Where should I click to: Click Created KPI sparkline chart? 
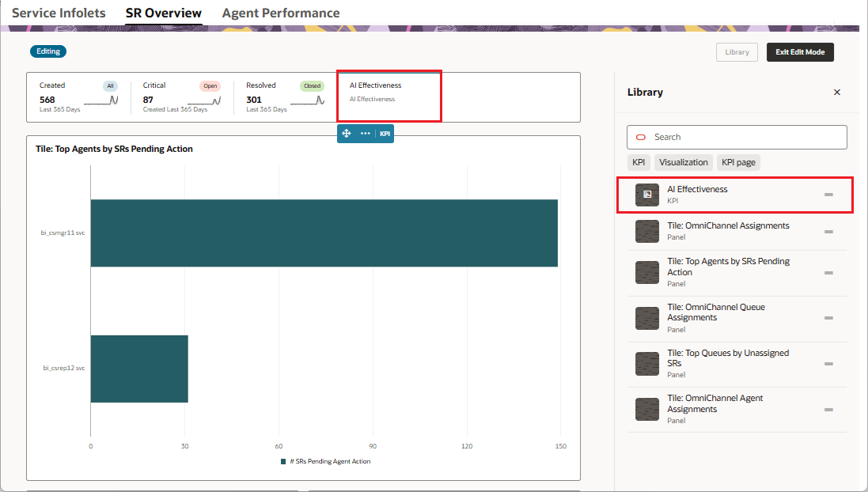click(x=100, y=100)
